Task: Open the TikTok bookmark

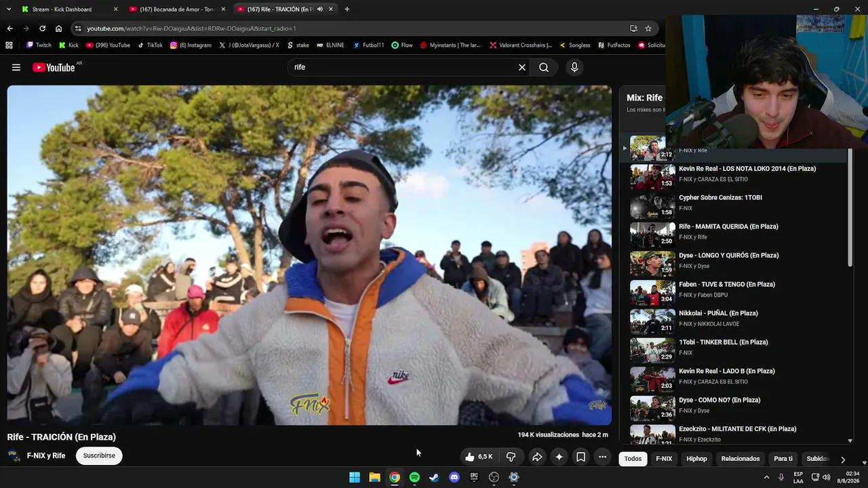Action: [150, 45]
